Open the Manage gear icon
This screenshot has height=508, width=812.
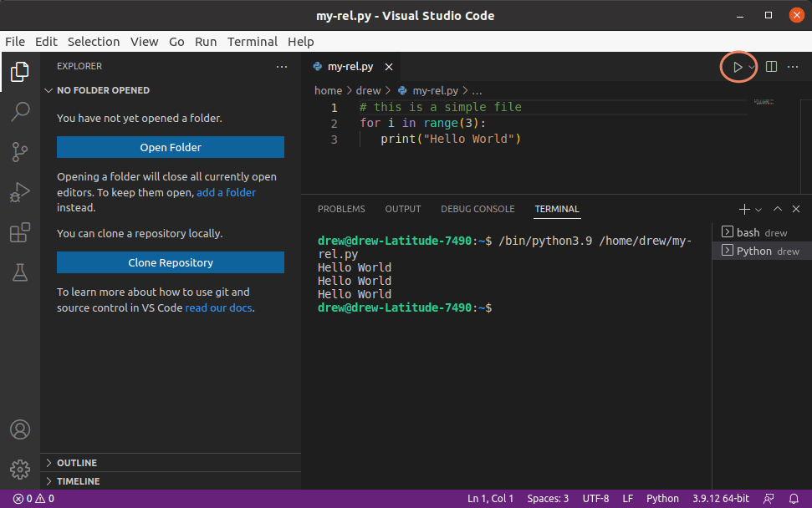coord(20,470)
